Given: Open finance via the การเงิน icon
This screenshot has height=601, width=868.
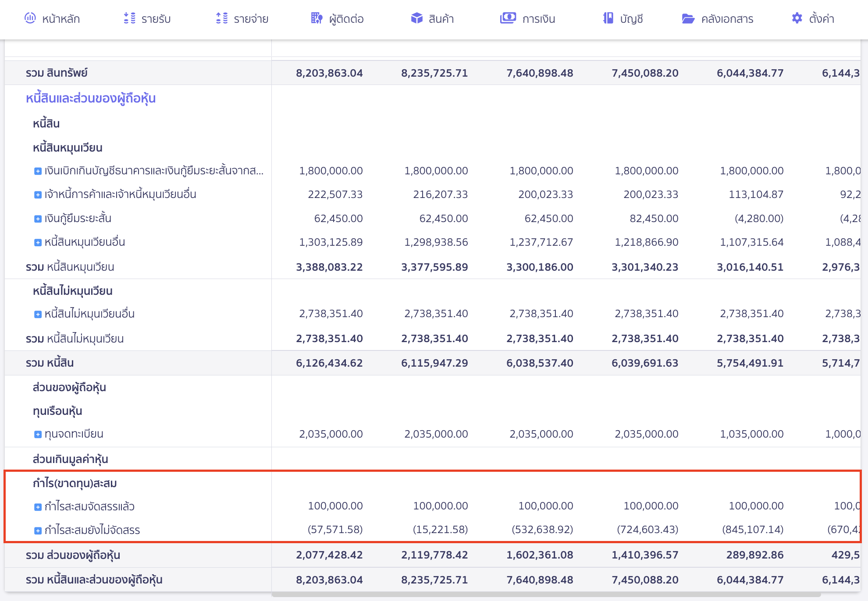Looking at the screenshot, I should pos(508,18).
